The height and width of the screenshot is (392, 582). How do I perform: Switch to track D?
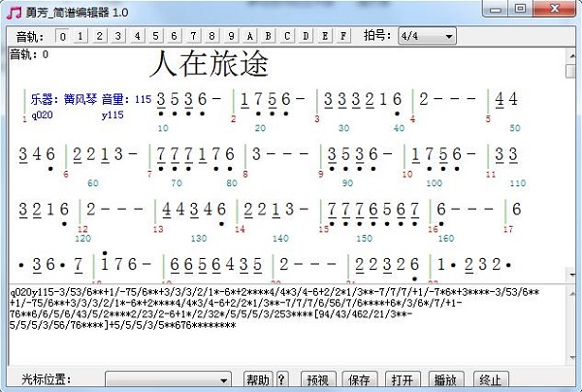click(306, 36)
